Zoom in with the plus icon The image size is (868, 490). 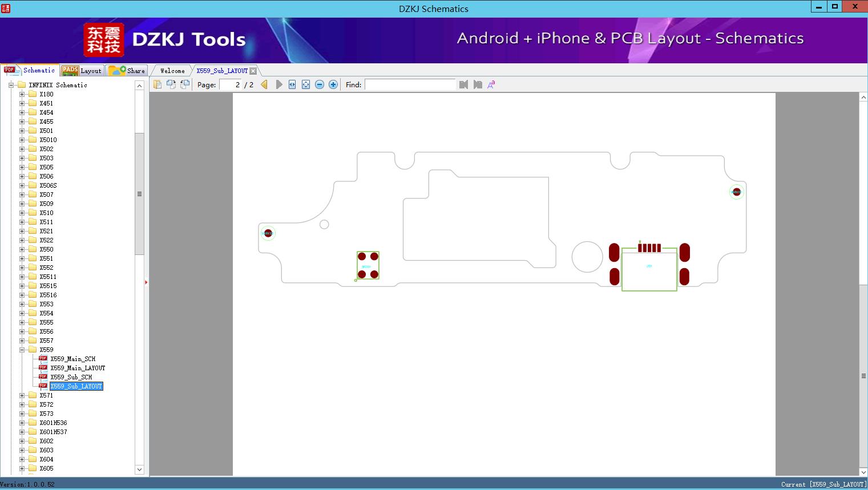pos(333,84)
